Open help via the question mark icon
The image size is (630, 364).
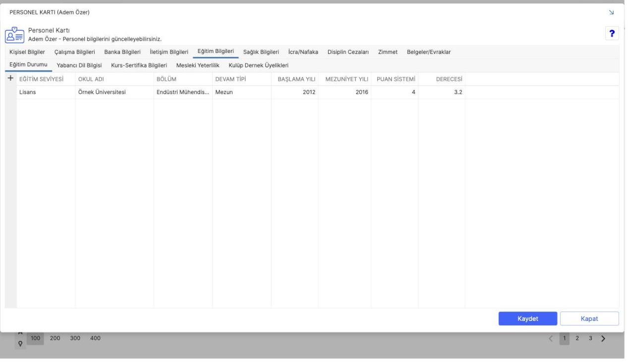tap(612, 33)
